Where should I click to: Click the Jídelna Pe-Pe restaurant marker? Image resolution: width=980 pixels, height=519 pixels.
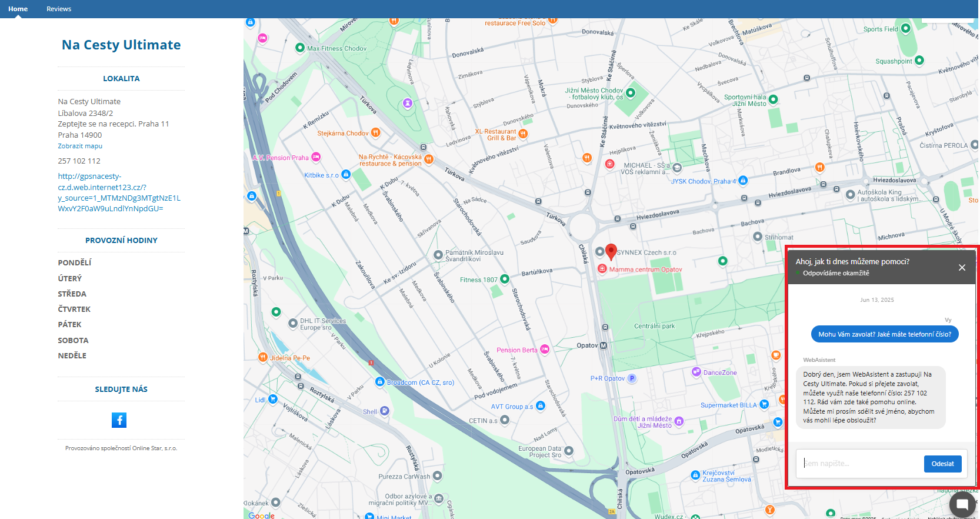[x=263, y=357]
